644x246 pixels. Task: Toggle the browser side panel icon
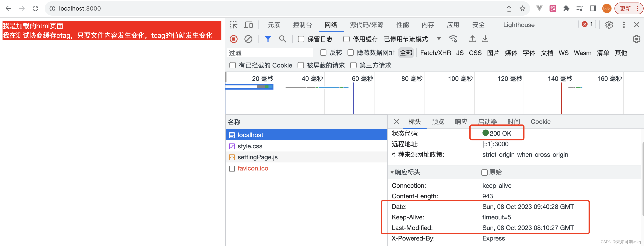click(x=593, y=8)
